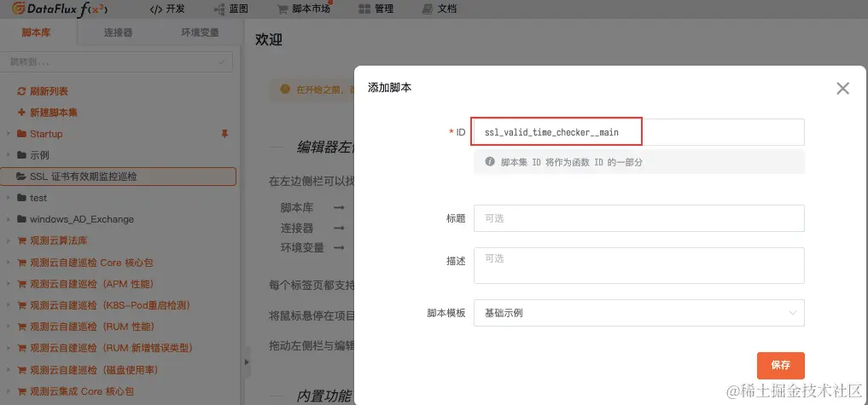Expand the windows_AD_Exchange arrow
The height and width of the screenshot is (405, 868).
(9, 220)
